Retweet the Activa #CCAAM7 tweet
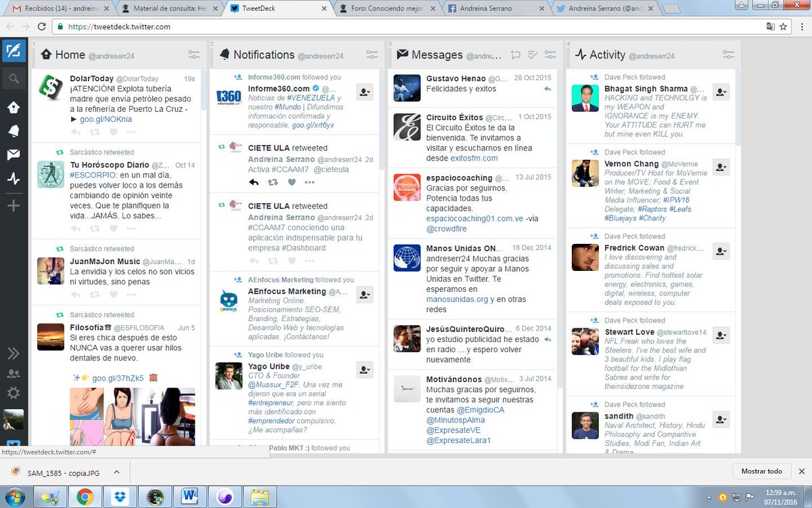The height and width of the screenshot is (508, 812). point(273,182)
